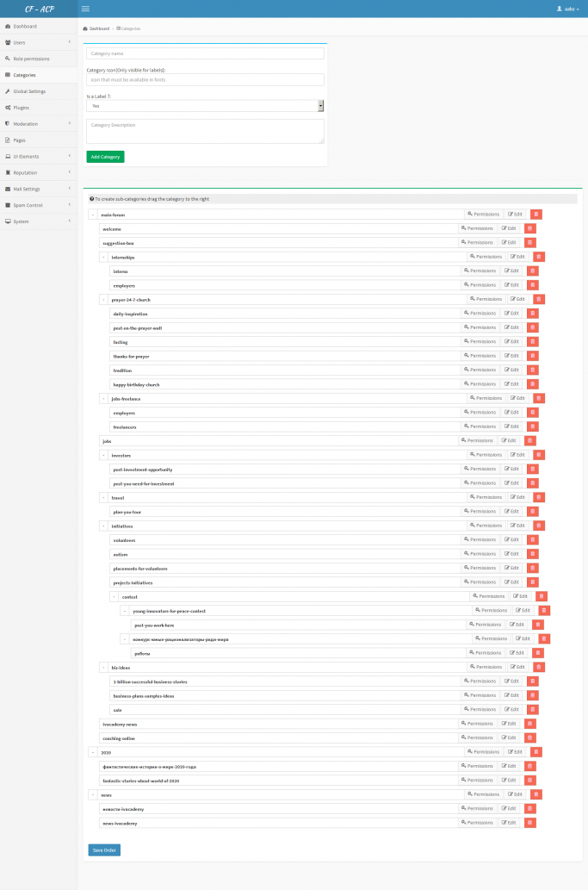
Task: Expand the Mail Settings menu
Action: click(39, 189)
